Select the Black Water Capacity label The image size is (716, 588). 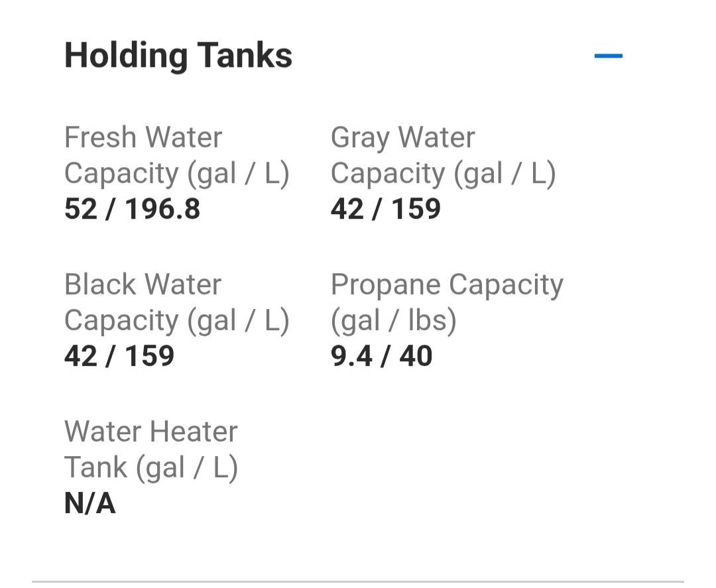tap(176, 302)
